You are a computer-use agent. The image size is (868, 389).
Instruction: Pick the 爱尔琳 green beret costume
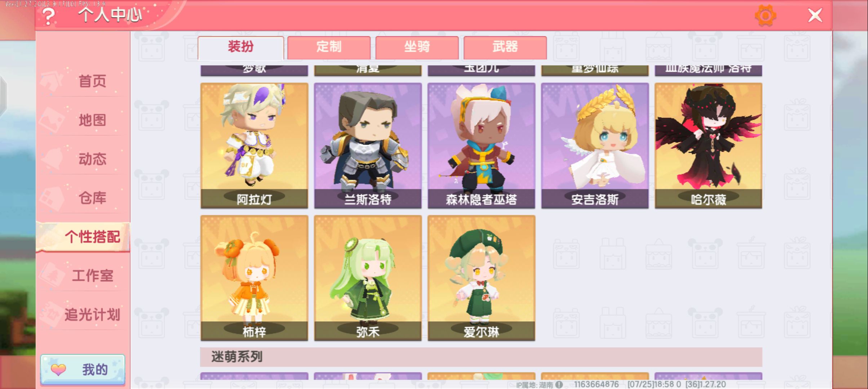pos(481,278)
